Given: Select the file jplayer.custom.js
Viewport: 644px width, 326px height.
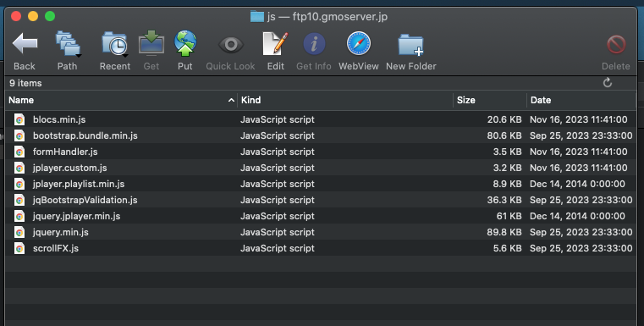Looking at the screenshot, I should tap(70, 168).
